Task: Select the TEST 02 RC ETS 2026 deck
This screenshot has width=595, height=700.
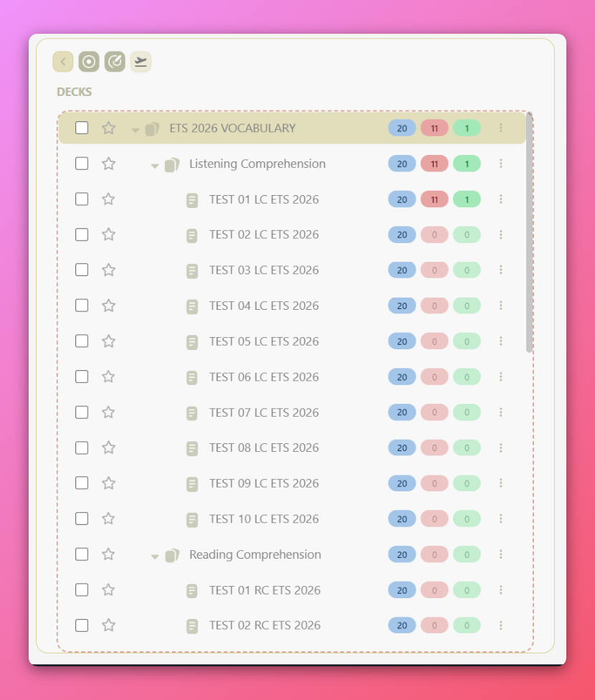Action: (265, 625)
